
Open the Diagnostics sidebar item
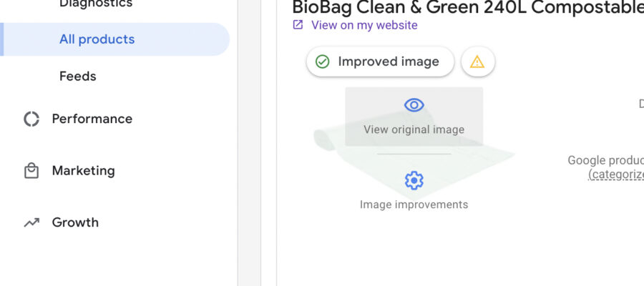(95, 4)
